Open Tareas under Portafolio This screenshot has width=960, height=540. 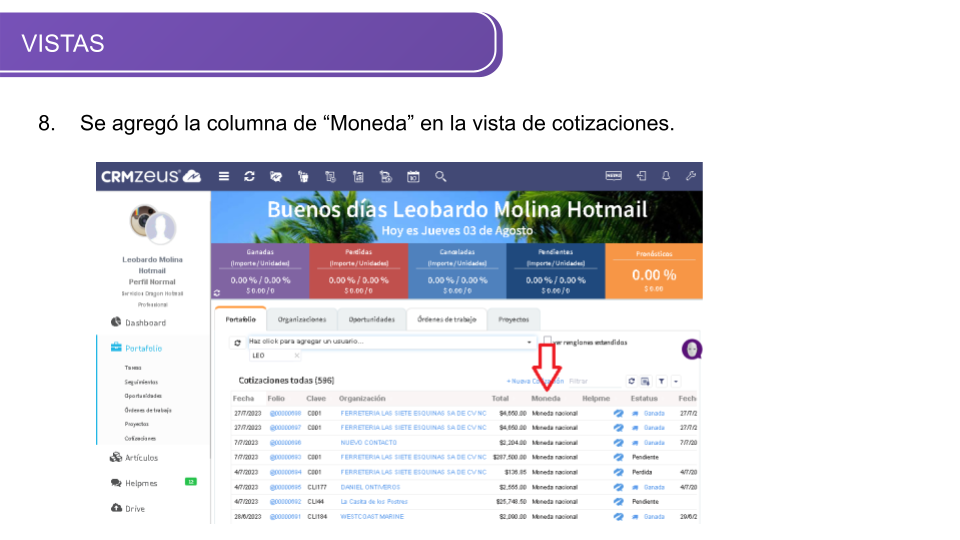(133, 368)
